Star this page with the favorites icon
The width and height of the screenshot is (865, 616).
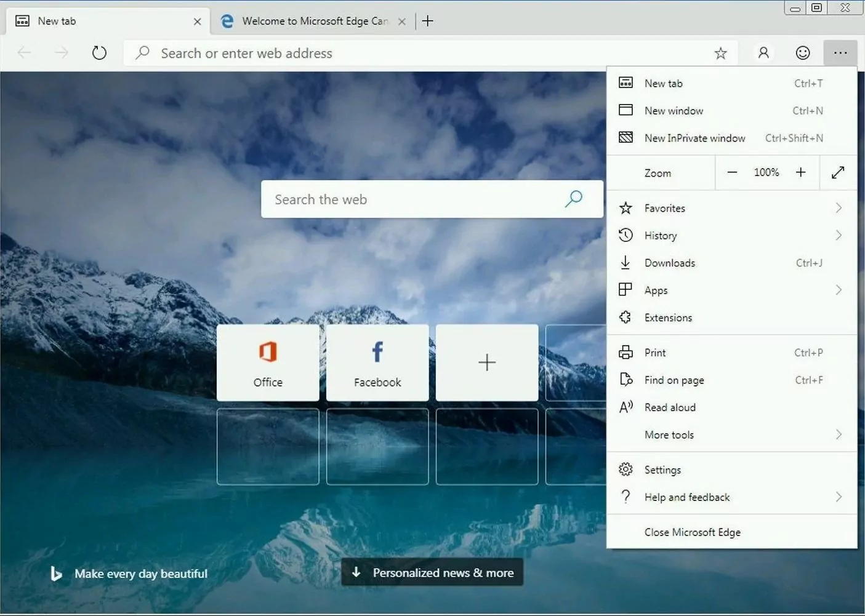[x=720, y=53]
